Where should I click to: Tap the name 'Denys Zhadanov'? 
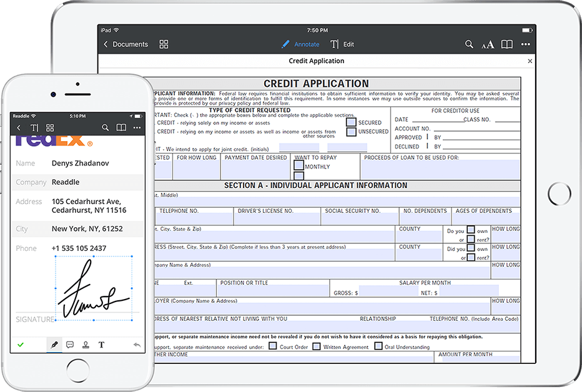coord(80,163)
